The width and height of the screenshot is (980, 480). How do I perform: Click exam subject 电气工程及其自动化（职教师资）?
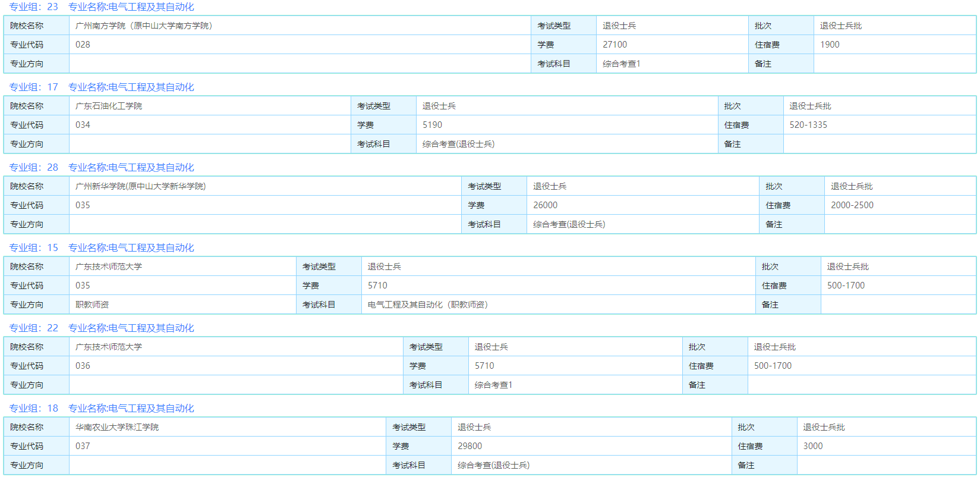428,305
